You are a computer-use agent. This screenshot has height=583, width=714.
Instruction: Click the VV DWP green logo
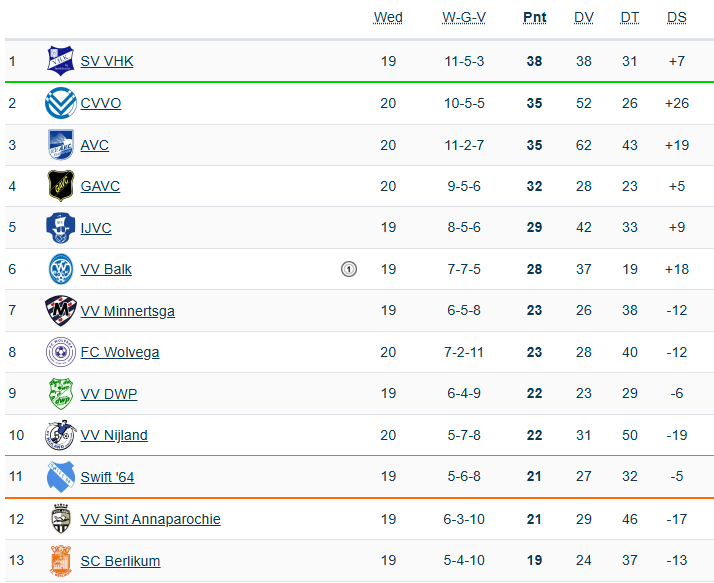[61, 394]
